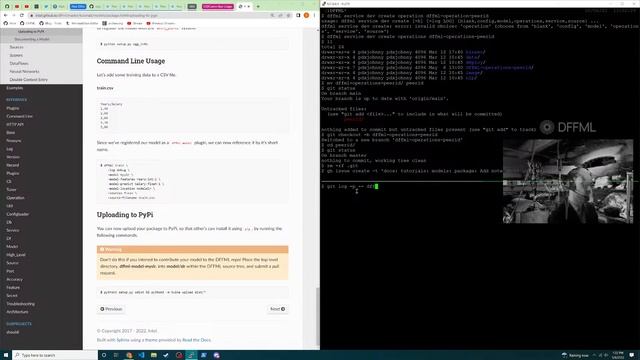Open 'Version' in the docs sidebar

[x=13, y=157]
